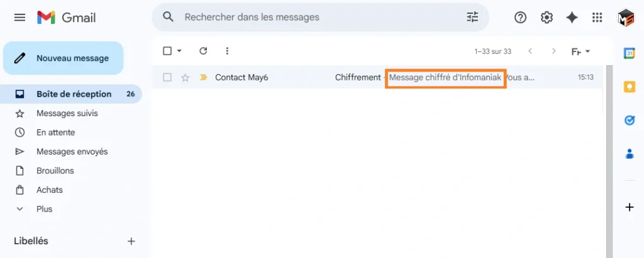This screenshot has height=258, width=644.
Task: Open the main menu hamburger icon
Action: [19, 17]
